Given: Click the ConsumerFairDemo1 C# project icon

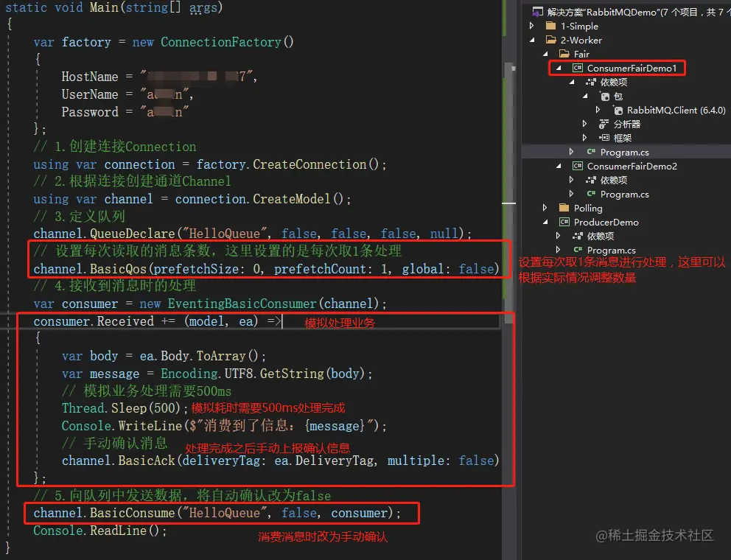Looking at the screenshot, I should pyautogui.click(x=577, y=68).
